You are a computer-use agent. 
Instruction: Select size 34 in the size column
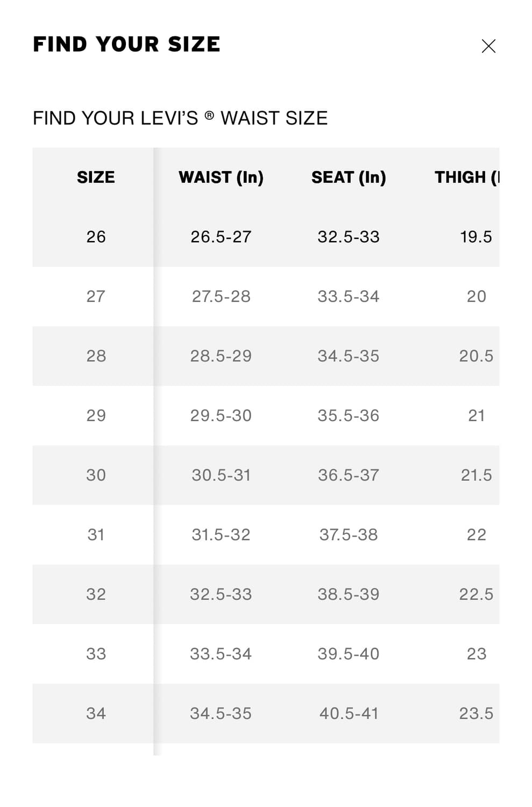coord(96,713)
